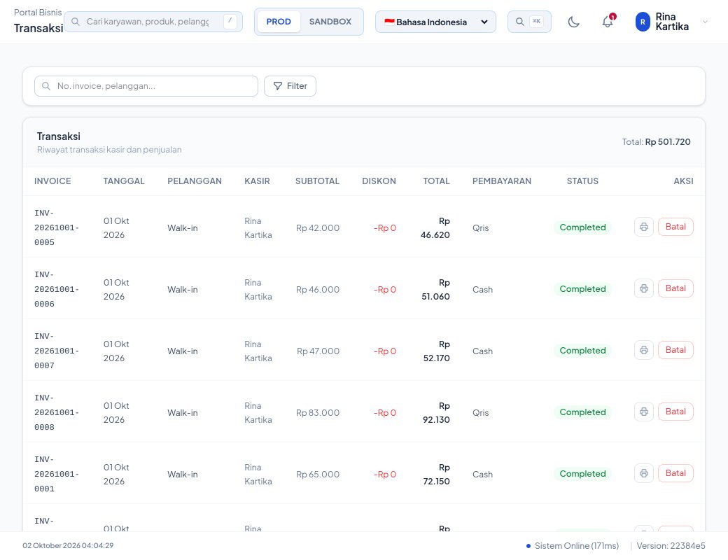Cancel invoice INV-20261001-0008 with Batal
Viewport: 728px width, 560px height.
(x=675, y=412)
